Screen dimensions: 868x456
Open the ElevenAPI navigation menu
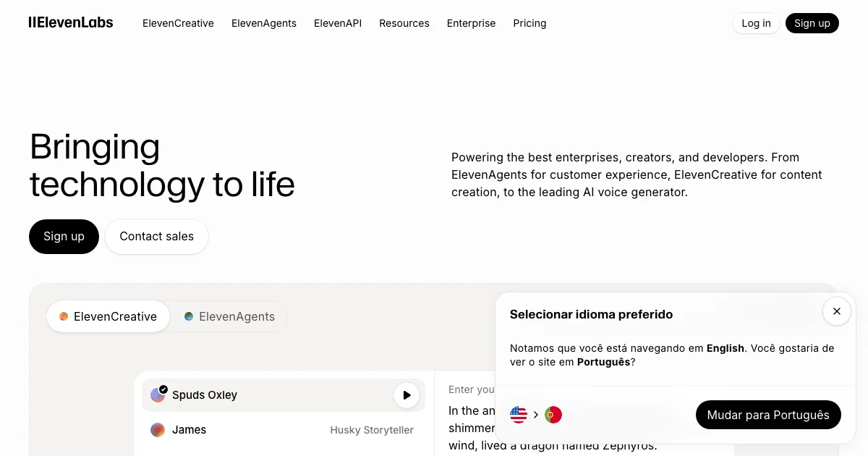(x=338, y=23)
